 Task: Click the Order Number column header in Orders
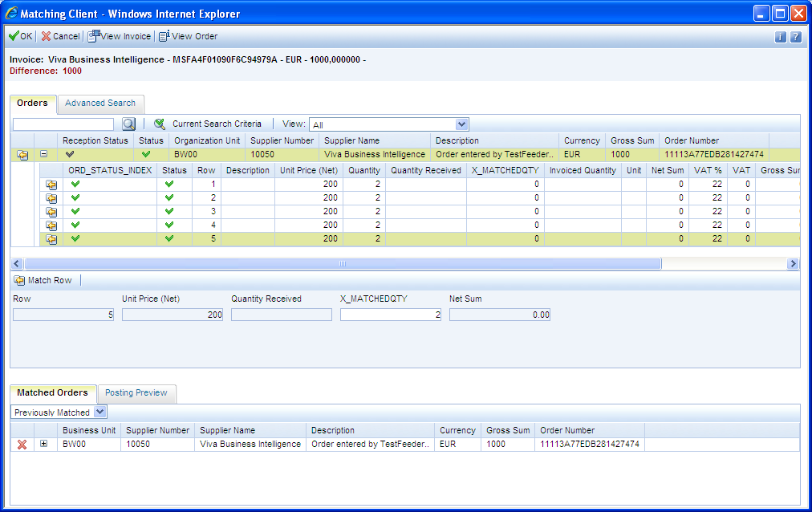click(714, 140)
